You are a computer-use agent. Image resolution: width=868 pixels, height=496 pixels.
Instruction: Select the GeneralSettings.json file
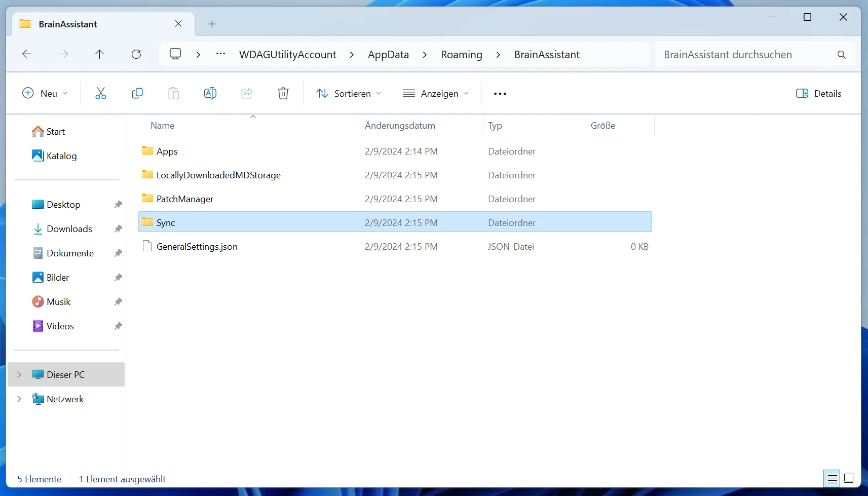click(395, 247)
